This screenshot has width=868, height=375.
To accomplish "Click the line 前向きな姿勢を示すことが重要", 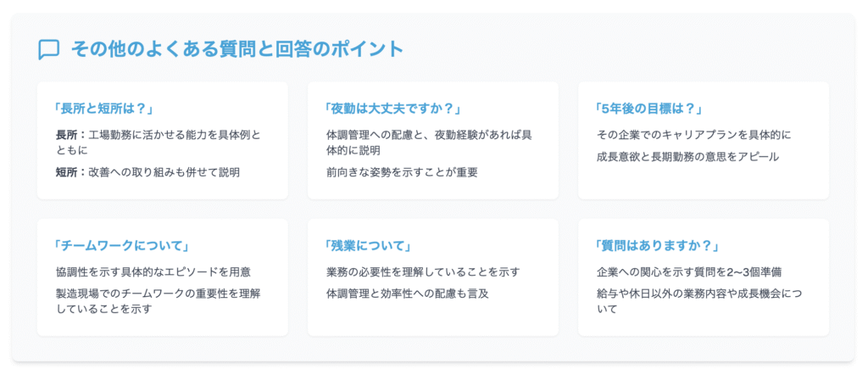I will (x=403, y=172).
